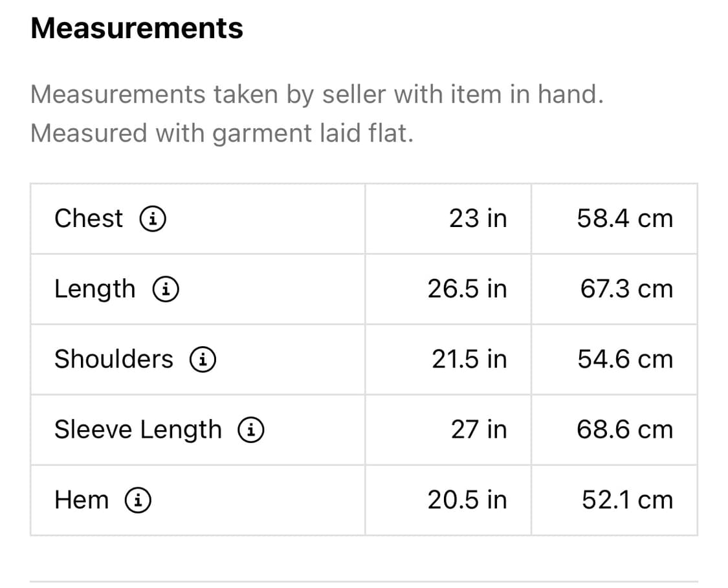
Task: Open the Chest measurement info icon
Action: pos(153,219)
